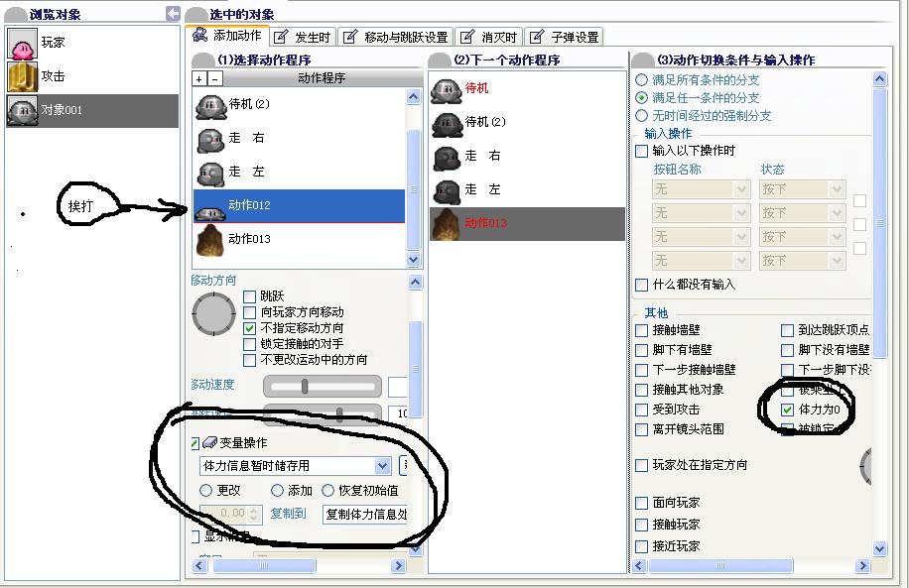Select 动作013 sprite in 动作程序 list
The image size is (909, 588).
click(209, 240)
